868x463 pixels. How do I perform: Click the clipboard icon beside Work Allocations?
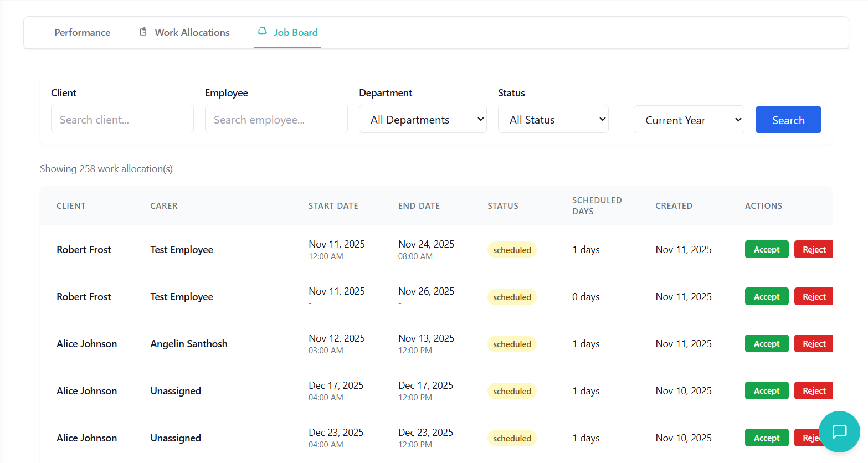point(143,32)
